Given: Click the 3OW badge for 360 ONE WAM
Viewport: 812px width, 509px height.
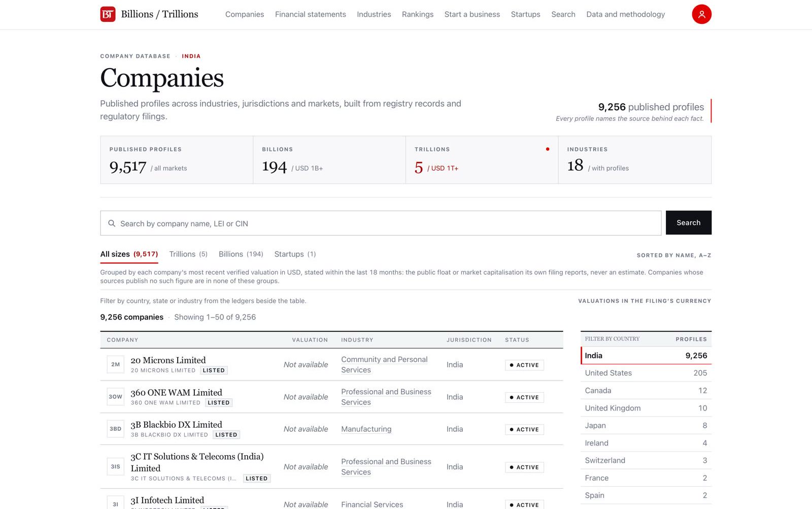Looking at the screenshot, I should click(116, 397).
